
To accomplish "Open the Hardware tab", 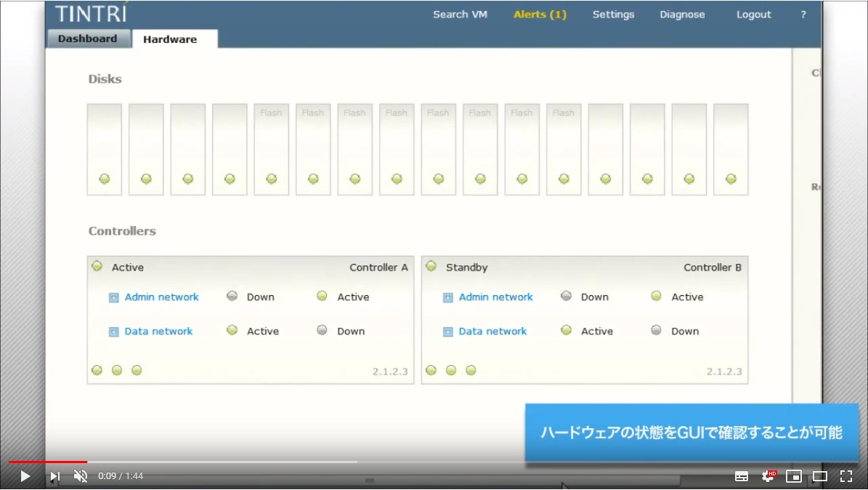I will click(169, 39).
